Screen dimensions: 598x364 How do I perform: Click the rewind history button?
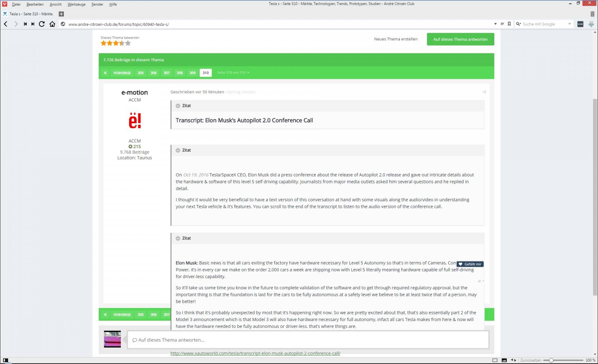(x=25, y=24)
